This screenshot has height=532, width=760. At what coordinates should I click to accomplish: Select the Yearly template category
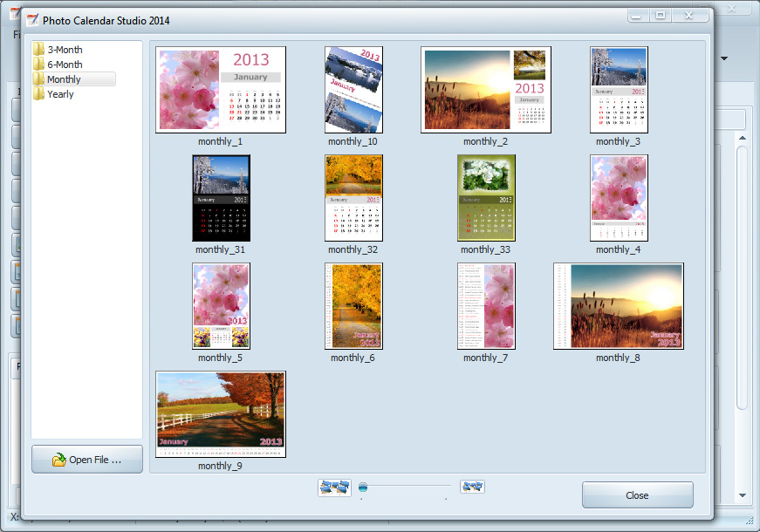click(x=58, y=94)
